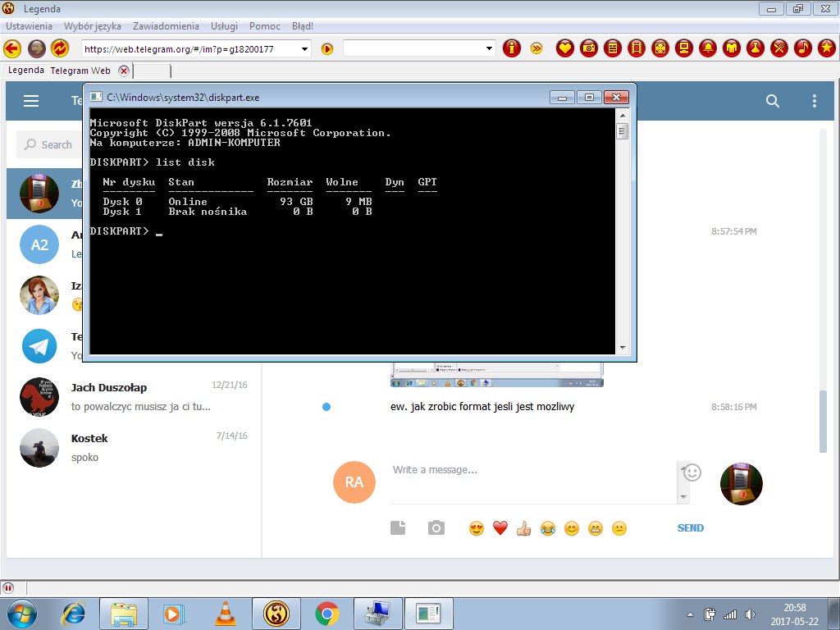This screenshot has width=840, height=630.
Task: Open the Windows Start menu
Action: click(x=21, y=614)
